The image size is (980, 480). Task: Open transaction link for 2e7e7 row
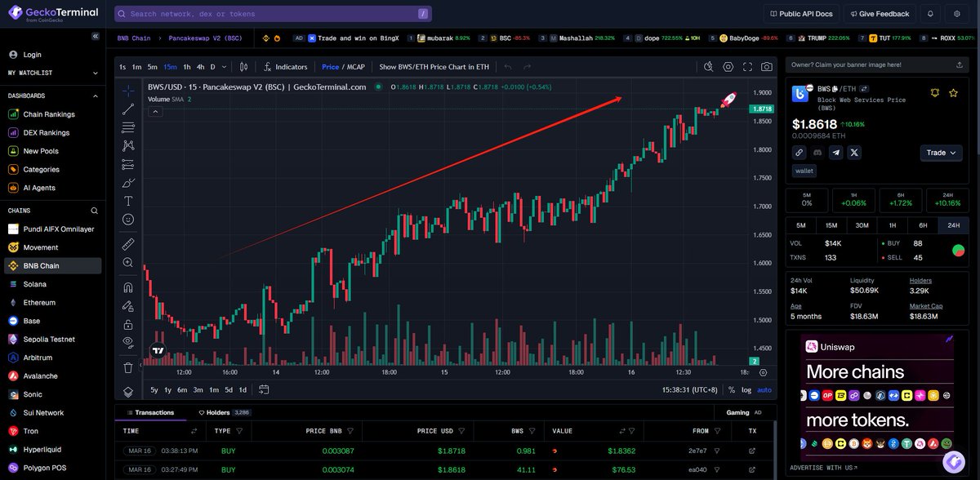[x=751, y=451]
